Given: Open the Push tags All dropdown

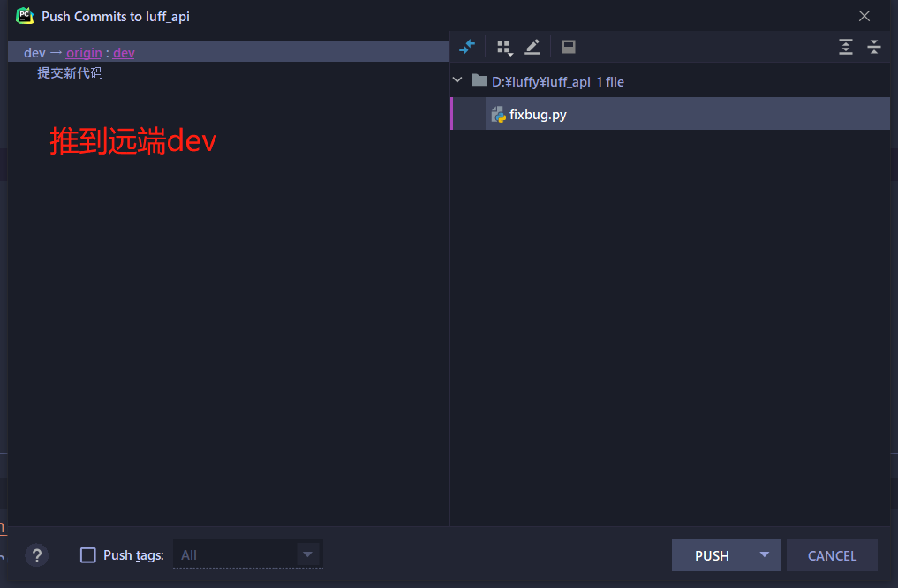Looking at the screenshot, I should [x=248, y=554].
